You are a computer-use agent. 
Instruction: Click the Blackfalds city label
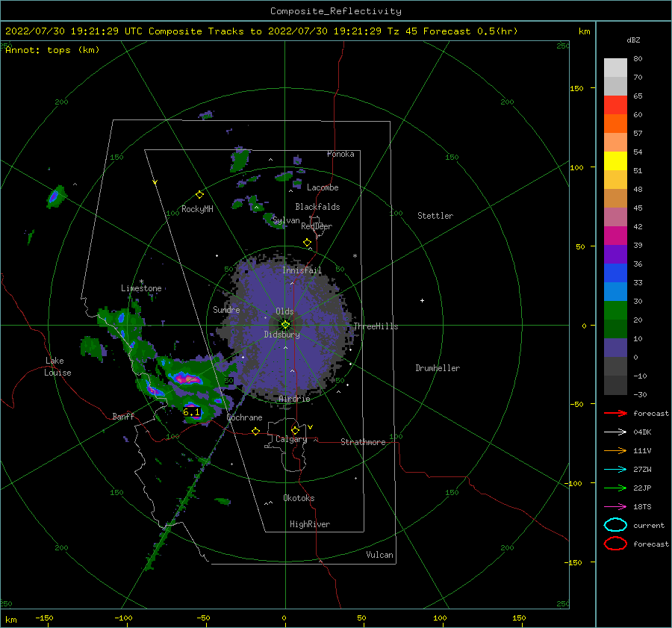tap(317, 207)
